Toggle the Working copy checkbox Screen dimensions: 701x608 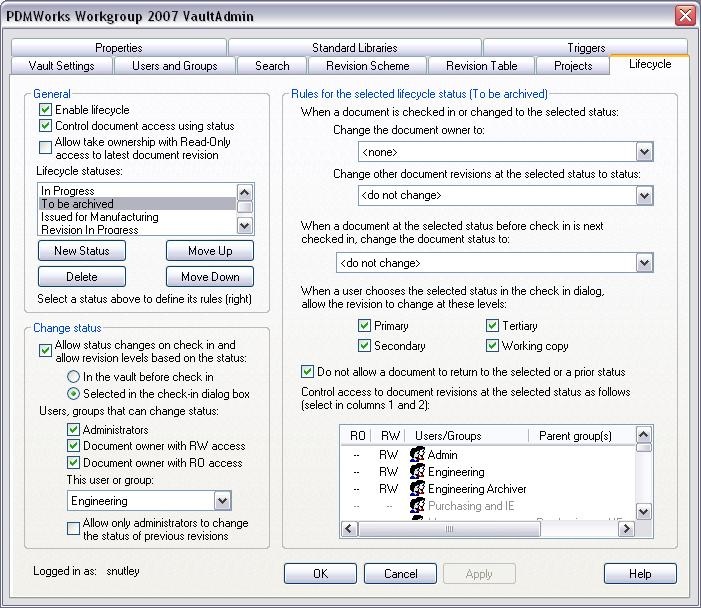[492, 346]
